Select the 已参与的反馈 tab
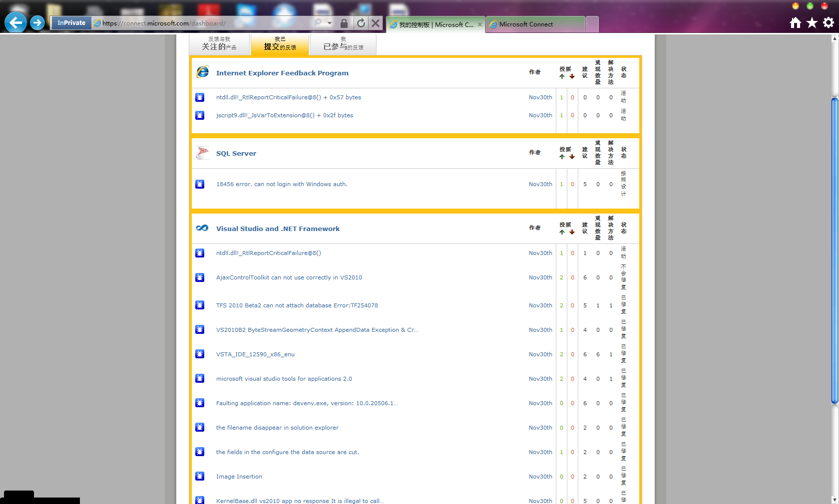This screenshot has width=839, height=504. coord(343,44)
